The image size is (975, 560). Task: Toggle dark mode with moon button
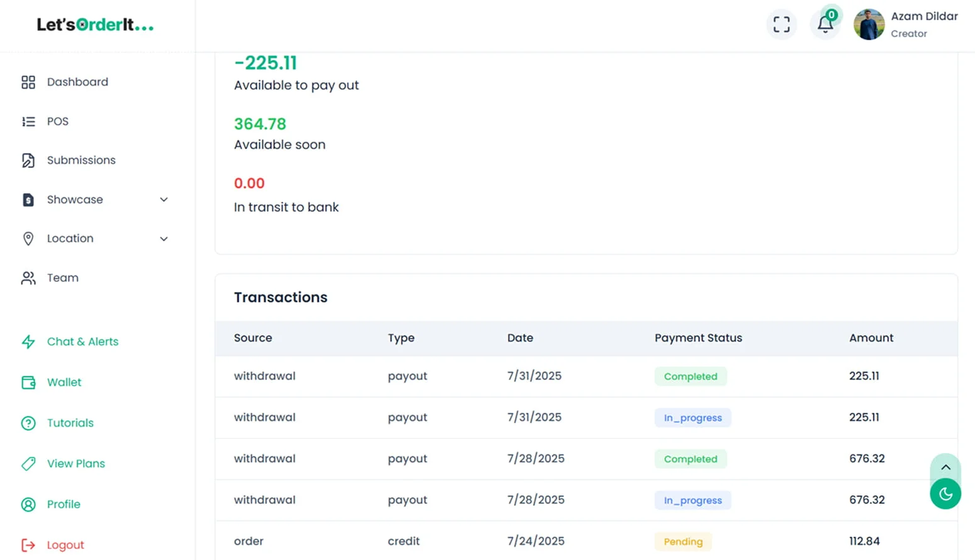point(945,494)
